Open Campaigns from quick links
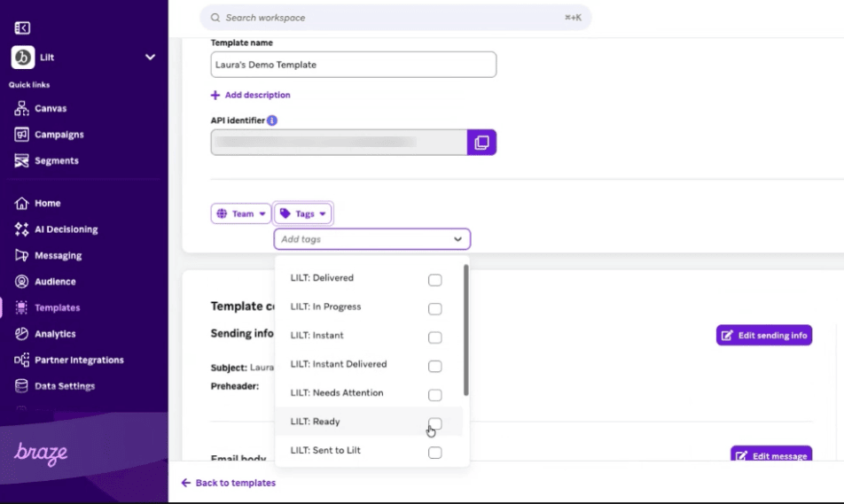This screenshot has height=504, width=844. coord(59,135)
